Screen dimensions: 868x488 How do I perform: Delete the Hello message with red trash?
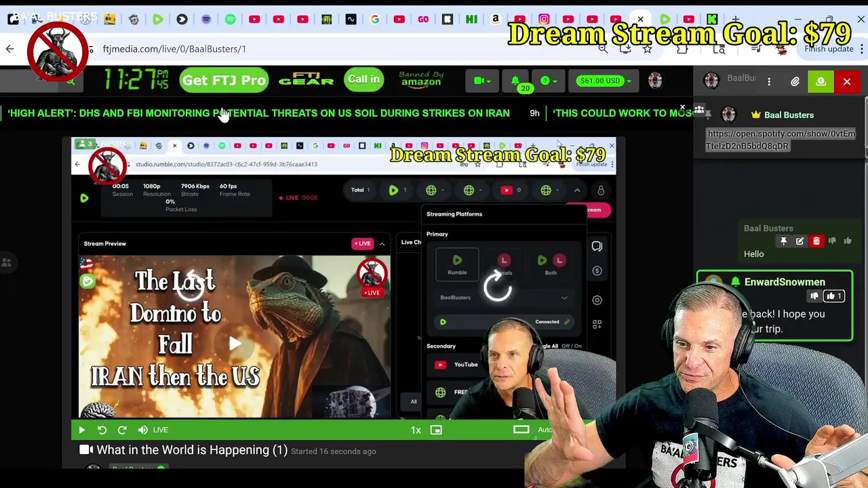816,241
